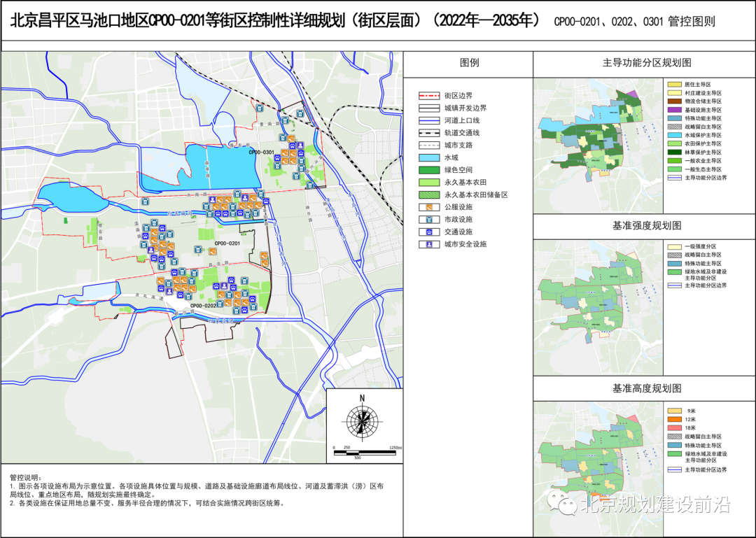Click the 基础设施主导区 purple swatch
Screen dimensions: 756x538
click(673, 110)
